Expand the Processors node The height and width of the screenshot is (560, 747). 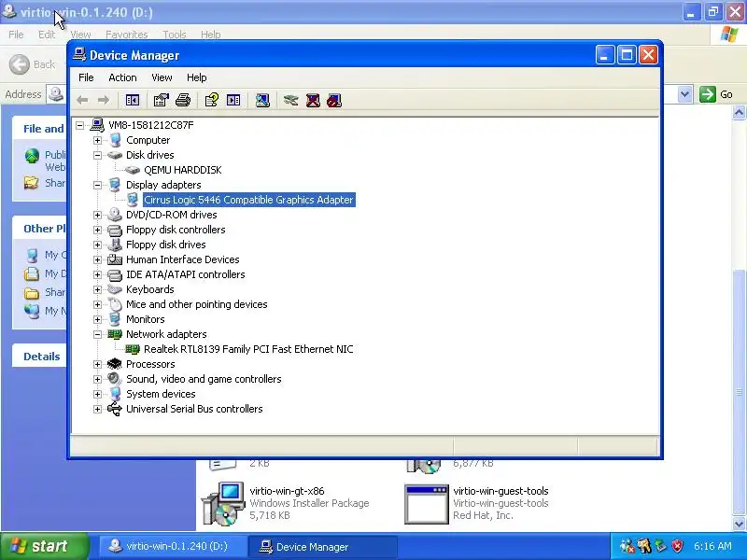(98, 365)
